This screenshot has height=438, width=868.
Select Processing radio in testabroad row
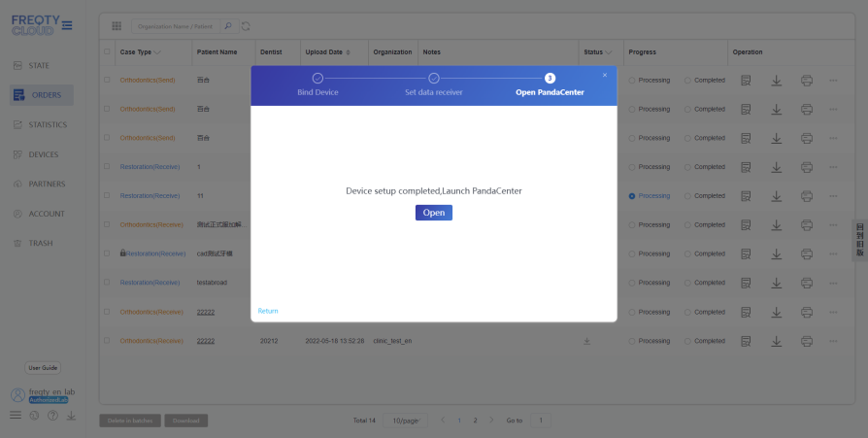pyautogui.click(x=632, y=283)
